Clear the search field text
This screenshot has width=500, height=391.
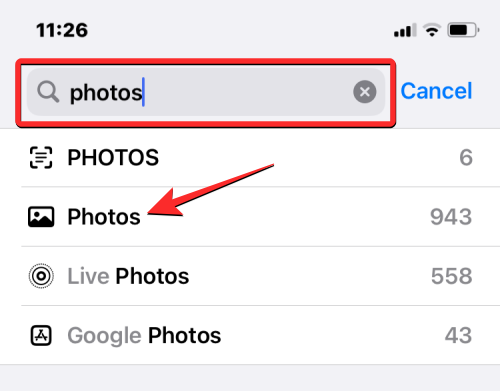(365, 92)
